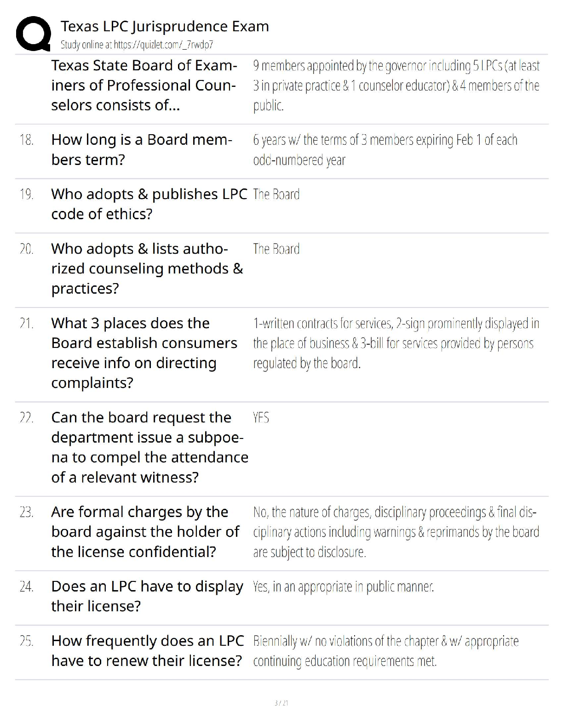The image size is (563, 728).
Task: Open the quizlet.com study online link
Action: (x=137, y=45)
